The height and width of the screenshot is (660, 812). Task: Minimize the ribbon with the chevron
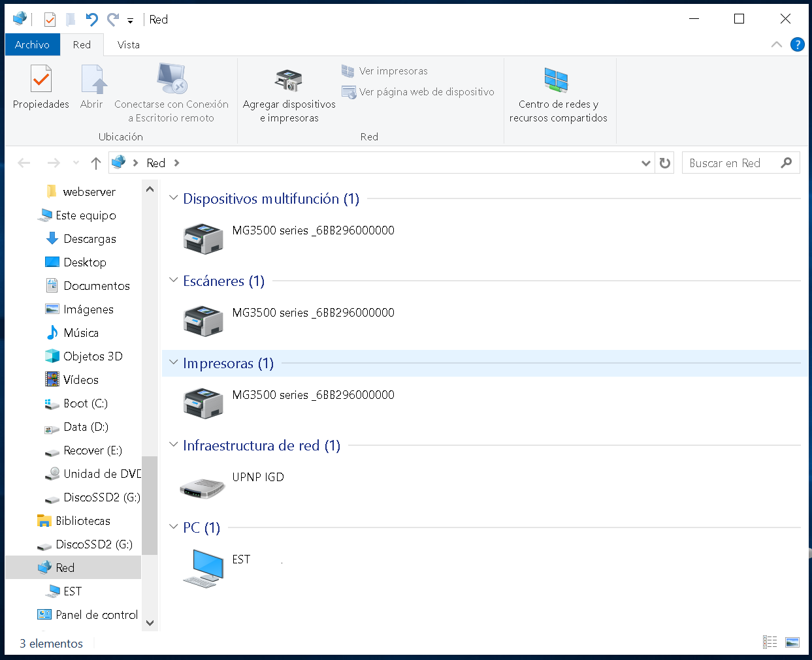point(777,44)
